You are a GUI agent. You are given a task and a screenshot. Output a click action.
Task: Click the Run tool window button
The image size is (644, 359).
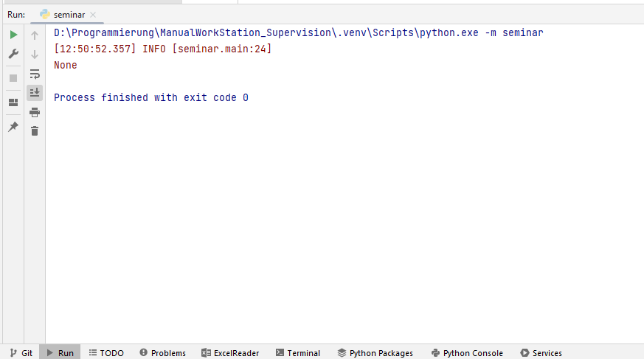pyautogui.click(x=60, y=353)
